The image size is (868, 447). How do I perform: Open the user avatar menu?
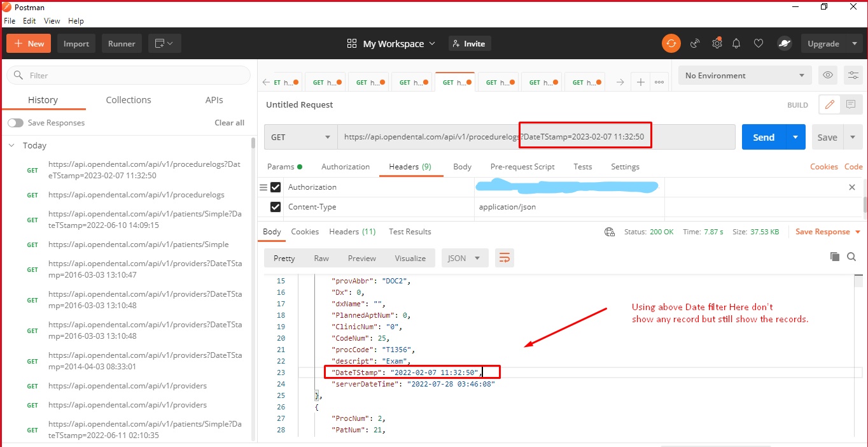pos(784,43)
